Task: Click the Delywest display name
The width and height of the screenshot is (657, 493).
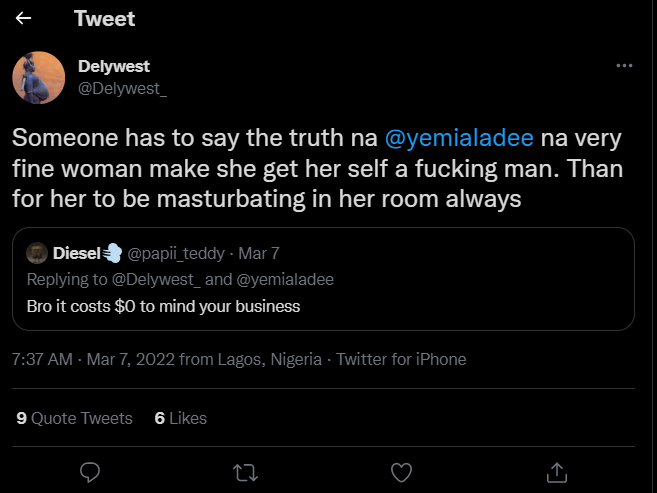Action: 114,66
